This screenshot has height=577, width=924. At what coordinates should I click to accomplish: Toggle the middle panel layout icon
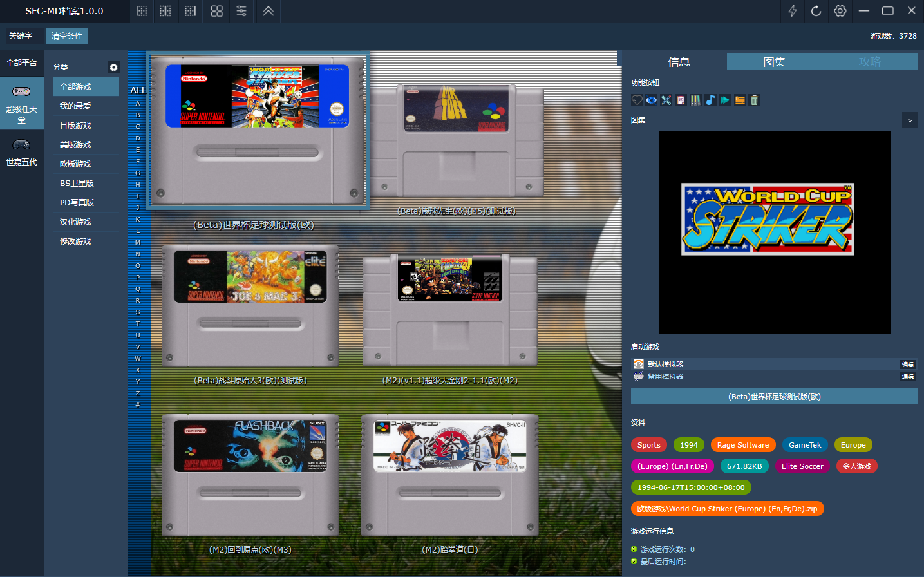pos(165,11)
